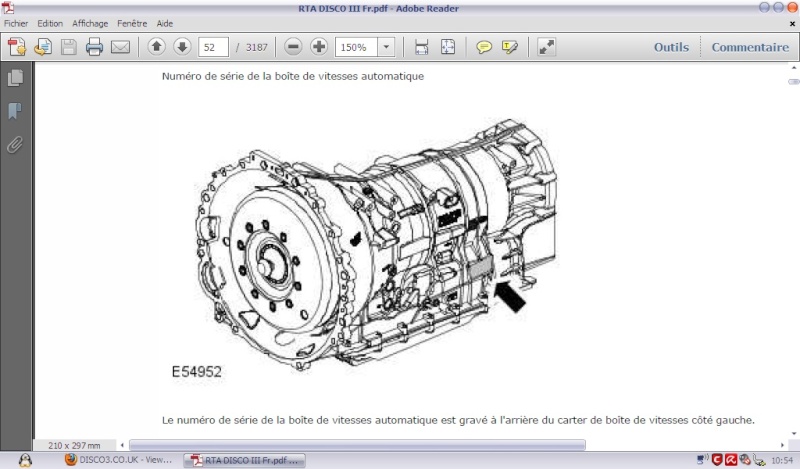Image resolution: width=800 pixels, height=469 pixels.
Task: Click the page size label 210 x 297 mm
Action: click(74, 446)
